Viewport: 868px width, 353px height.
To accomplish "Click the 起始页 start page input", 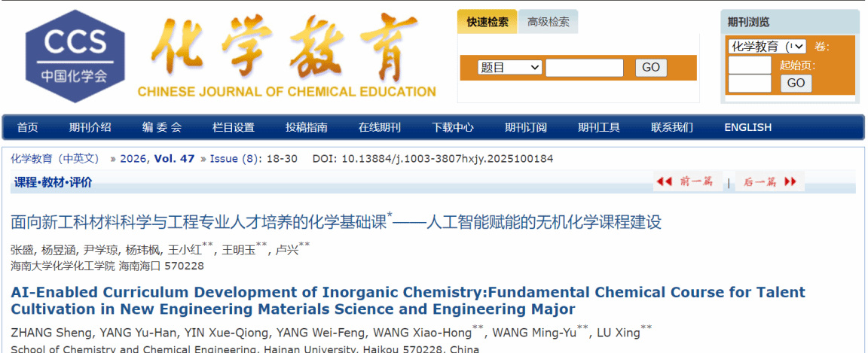I will coord(750,83).
